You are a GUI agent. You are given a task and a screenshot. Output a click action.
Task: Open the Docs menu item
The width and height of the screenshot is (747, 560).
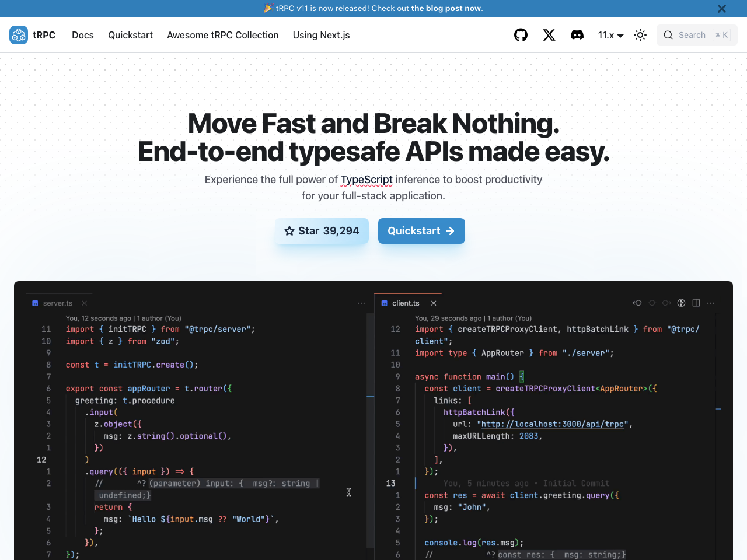(x=83, y=35)
